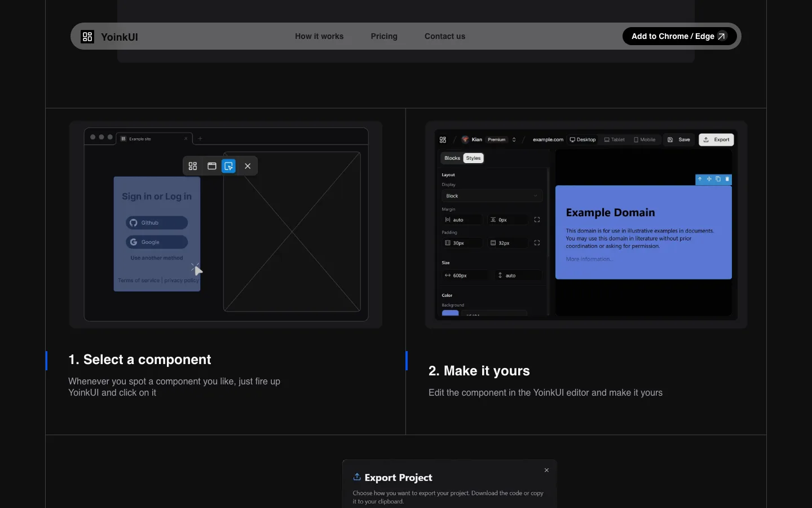Toggle the expand-sides icon in the Margin row
The image size is (812, 508).
[x=537, y=220]
